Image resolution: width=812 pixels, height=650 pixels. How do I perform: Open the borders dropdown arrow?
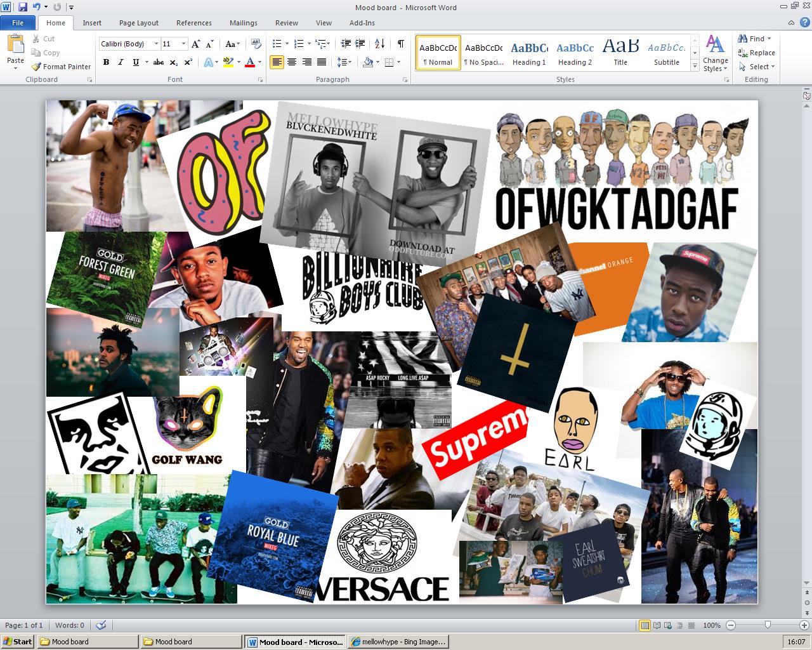pos(398,62)
